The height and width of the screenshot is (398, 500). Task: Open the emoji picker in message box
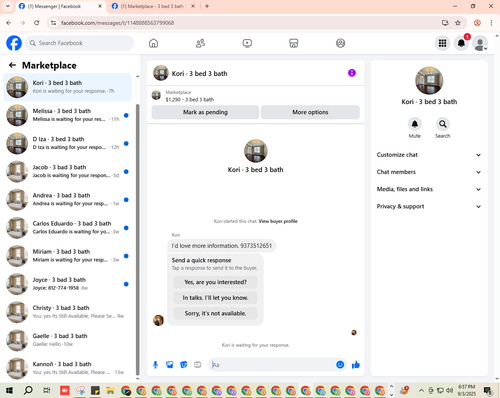click(x=340, y=365)
